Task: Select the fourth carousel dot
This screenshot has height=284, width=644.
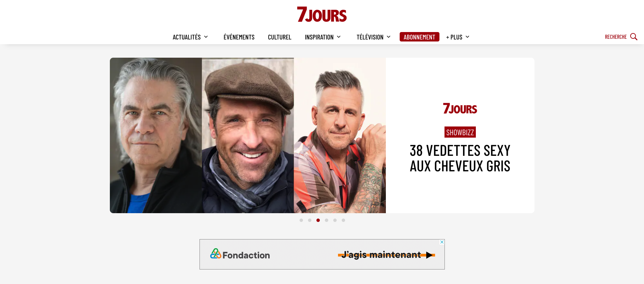Action: pyautogui.click(x=327, y=220)
